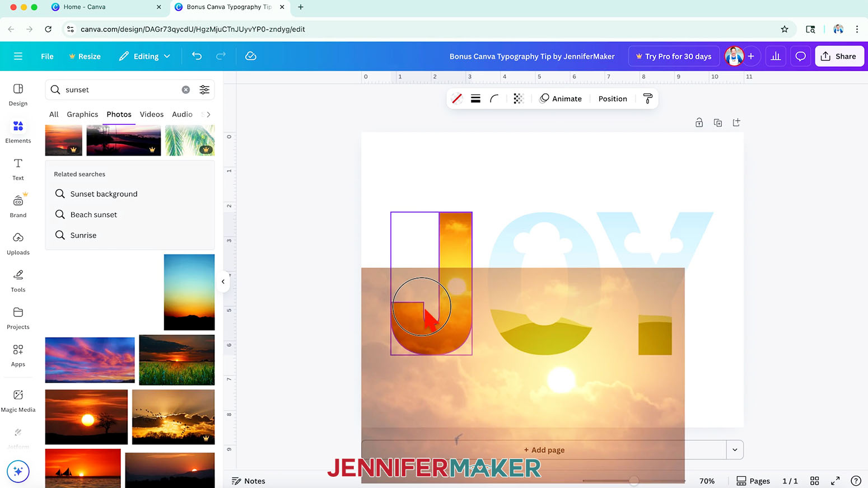Screen dimensions: 868x488
Task: Open border style options
Action: [475, 98]
